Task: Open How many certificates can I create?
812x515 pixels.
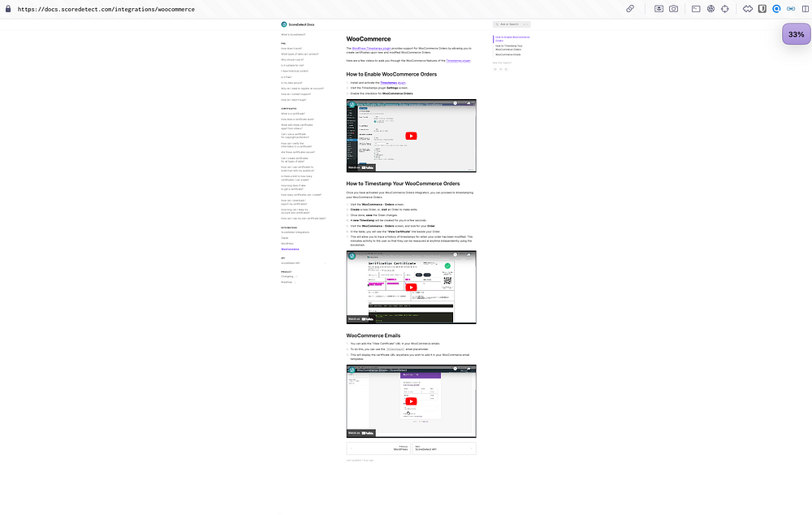Action: [301, 195]
